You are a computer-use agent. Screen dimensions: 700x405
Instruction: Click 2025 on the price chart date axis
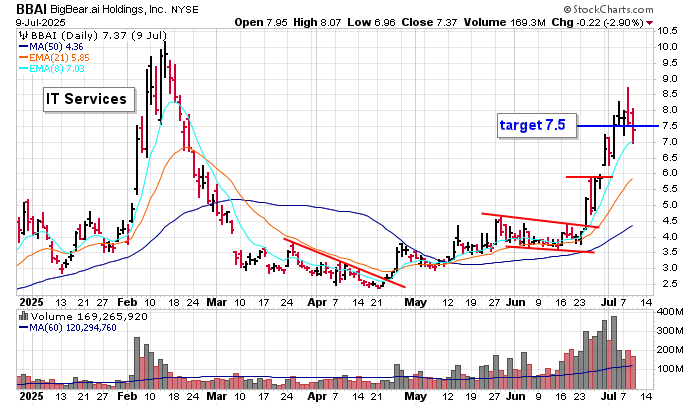[31, 302]
